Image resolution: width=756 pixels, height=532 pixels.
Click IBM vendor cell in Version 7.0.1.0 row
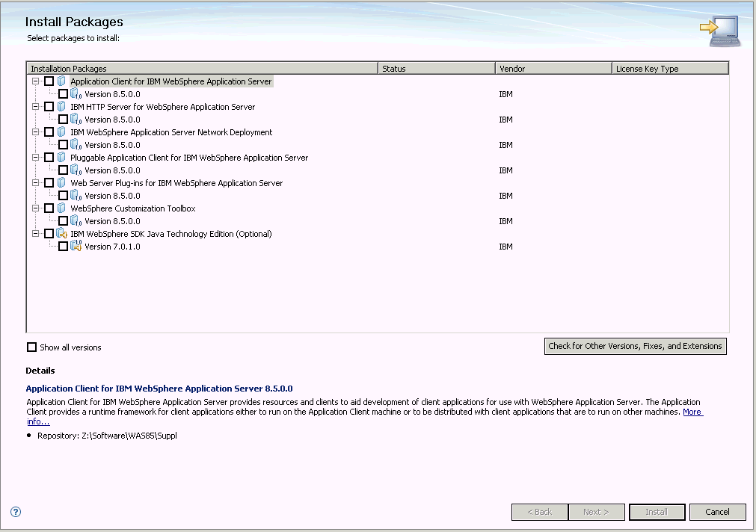(505, 247)
